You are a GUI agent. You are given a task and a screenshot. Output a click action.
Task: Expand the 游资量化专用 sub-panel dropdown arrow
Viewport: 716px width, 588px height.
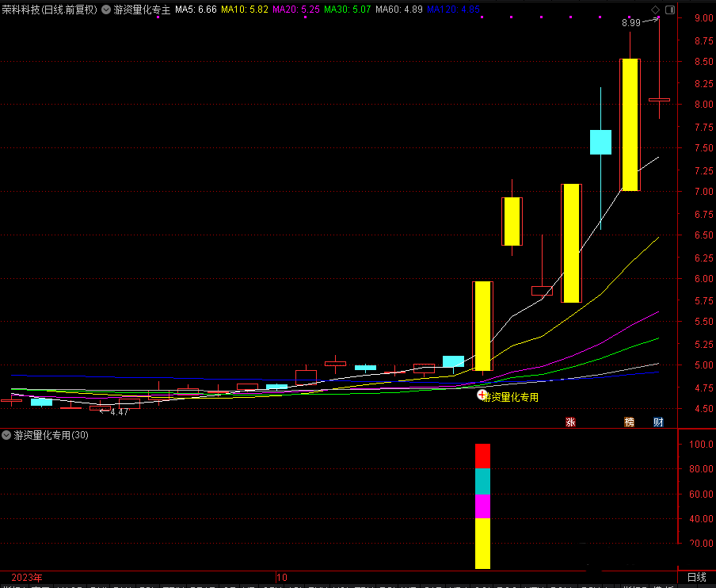[x=7, y=435]
